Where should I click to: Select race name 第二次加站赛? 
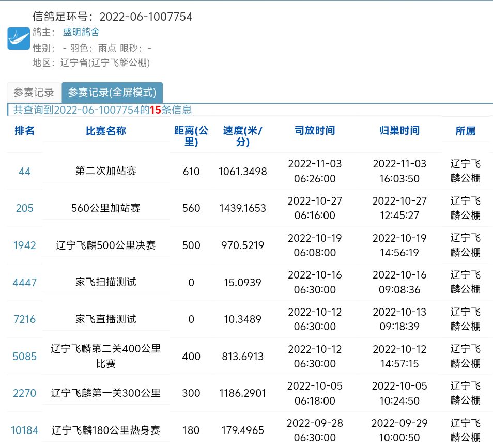[105, 171]
